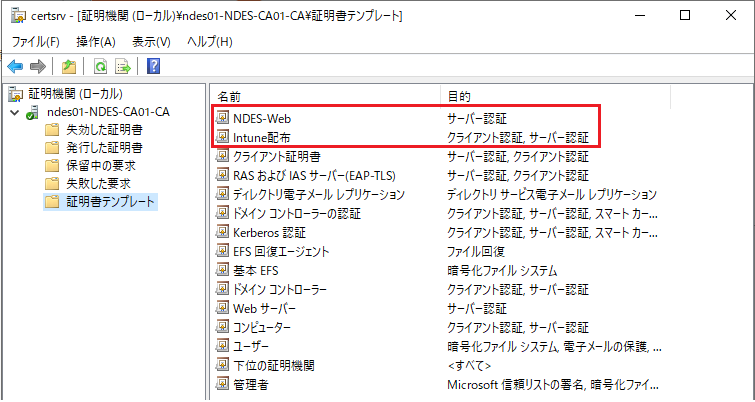Viewport: 755px width, 402px height.
Task: Click the folder icon of 失効した証明書
Action: [52, 130]
